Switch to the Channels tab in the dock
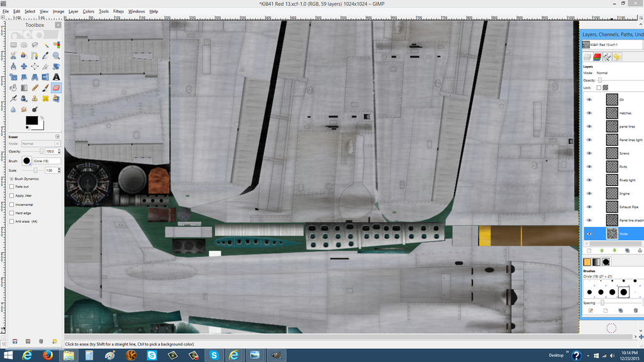The width and height of the screenshot is (644, 362). tap(597, 57)
